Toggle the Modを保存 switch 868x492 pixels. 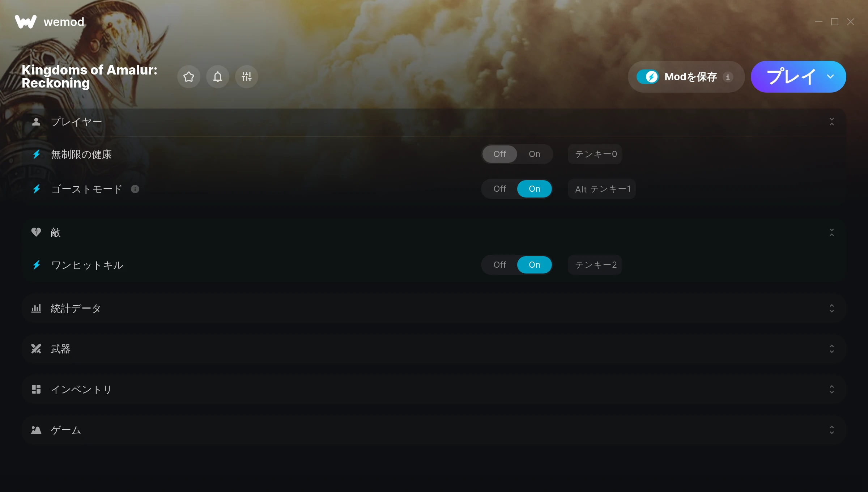coord(648,77)
